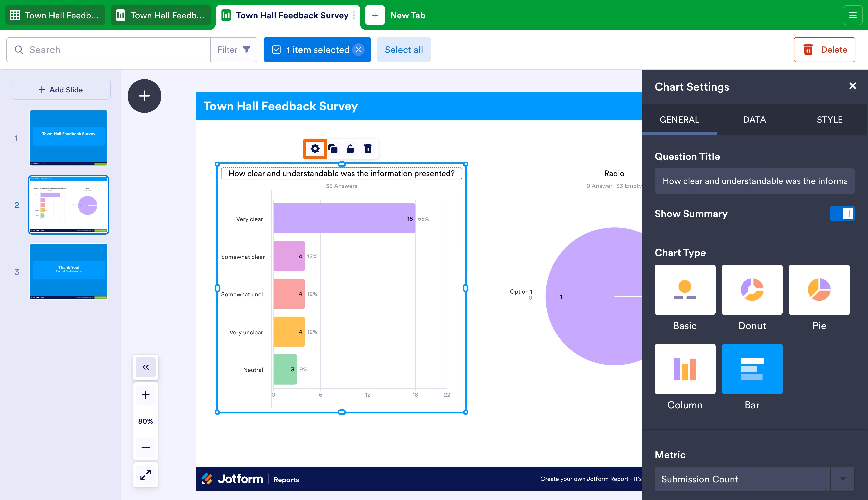The image size is (868, 500).
Task: Click the trash icon in the chart toolbar
Action: tap(368, 149)
